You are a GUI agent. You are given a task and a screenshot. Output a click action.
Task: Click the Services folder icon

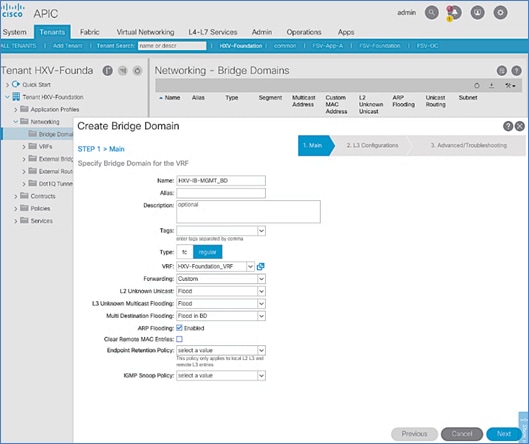(x=24, y=220)
